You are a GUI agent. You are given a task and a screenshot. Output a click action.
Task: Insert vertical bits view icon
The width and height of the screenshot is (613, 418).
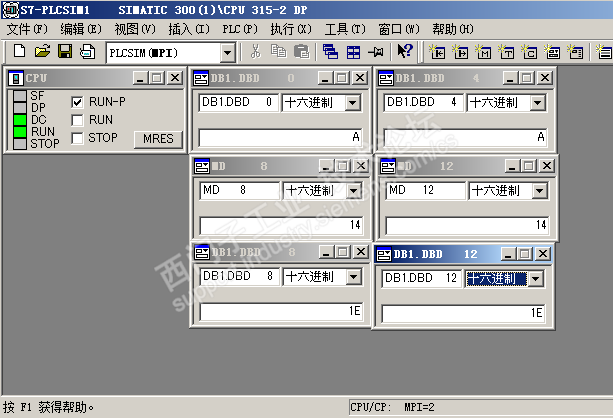575,52
